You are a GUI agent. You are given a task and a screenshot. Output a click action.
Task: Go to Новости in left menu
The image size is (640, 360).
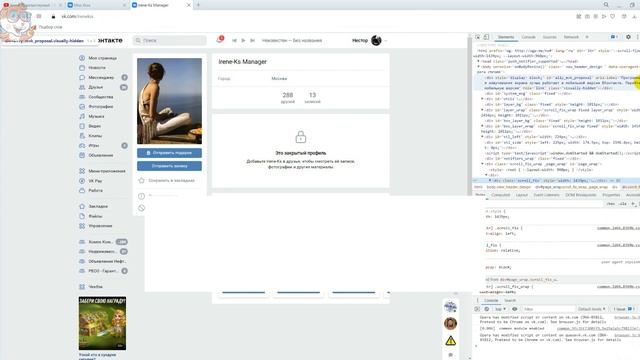pyautogui.click(x=97, y=68)
